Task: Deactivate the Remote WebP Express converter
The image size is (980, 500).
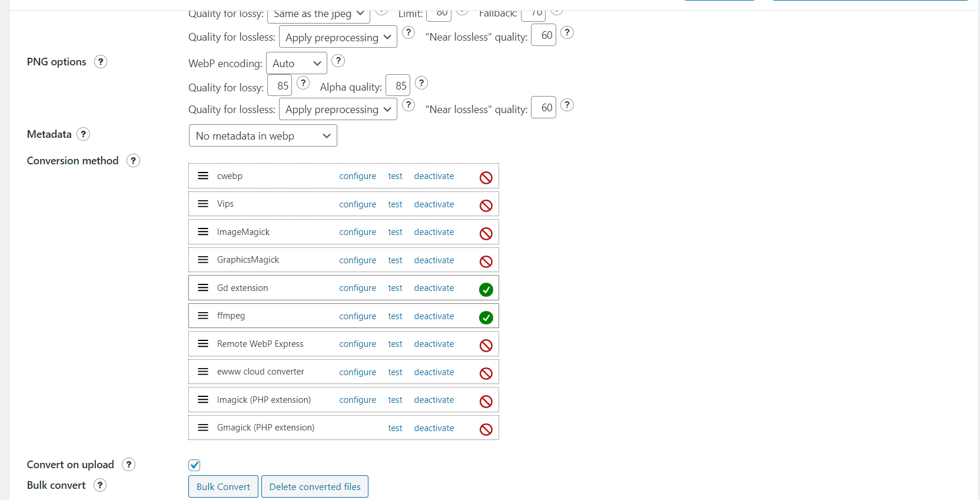Action: click(434, 344)
